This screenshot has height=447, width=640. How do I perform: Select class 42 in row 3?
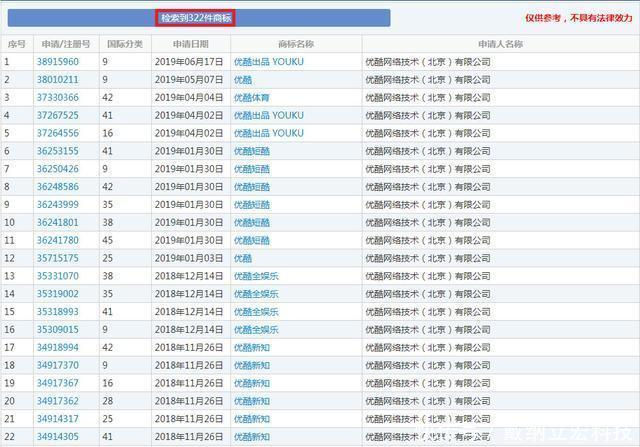[x=107, y=98]
